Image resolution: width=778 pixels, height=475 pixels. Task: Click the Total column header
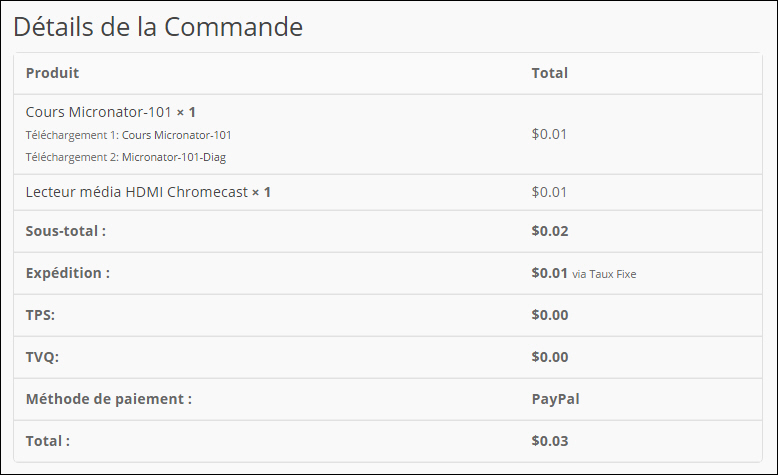tap(550, 73)
